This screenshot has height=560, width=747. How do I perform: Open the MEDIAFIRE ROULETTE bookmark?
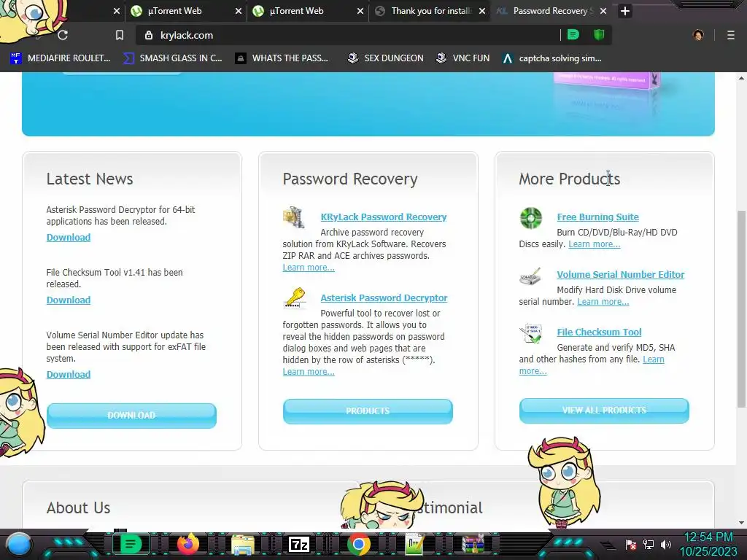click(x=61, y=58)
